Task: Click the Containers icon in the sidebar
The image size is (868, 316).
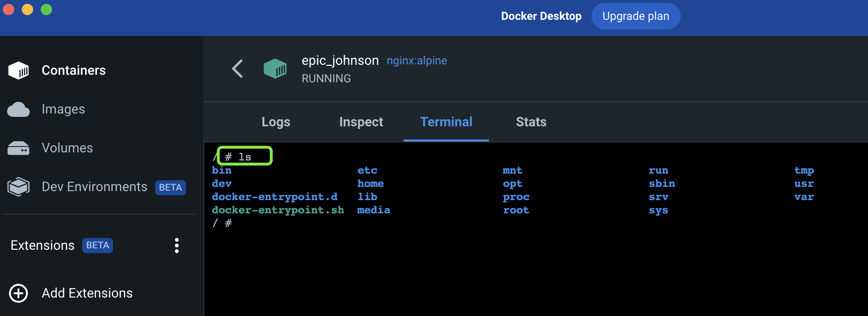Action: 18,70
